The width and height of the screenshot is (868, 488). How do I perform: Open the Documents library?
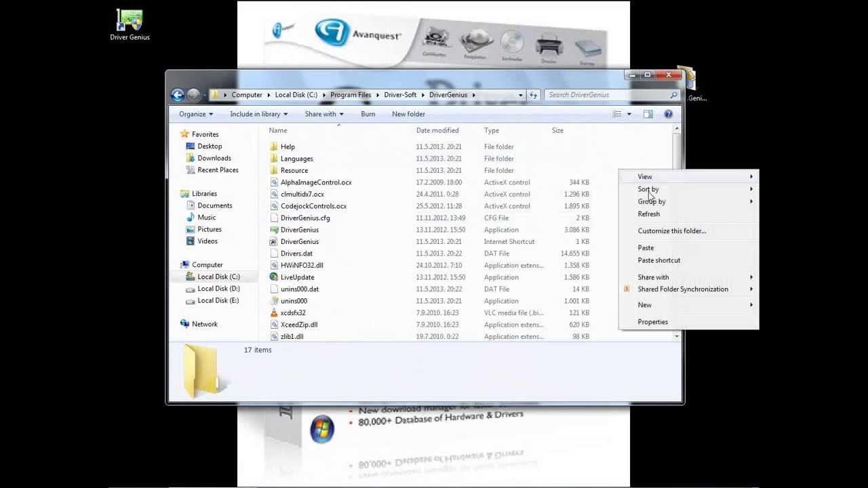tap(215, 205)
